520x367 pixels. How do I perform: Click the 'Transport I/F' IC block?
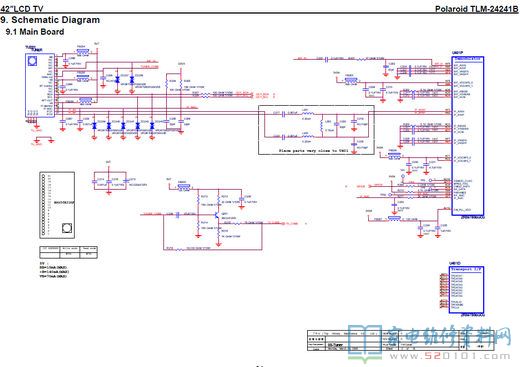pyautogui.click(x=466, y=290)
